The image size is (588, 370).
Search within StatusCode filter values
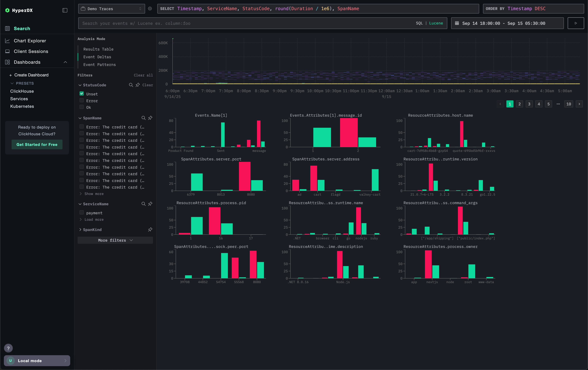[x=131, y=85]
